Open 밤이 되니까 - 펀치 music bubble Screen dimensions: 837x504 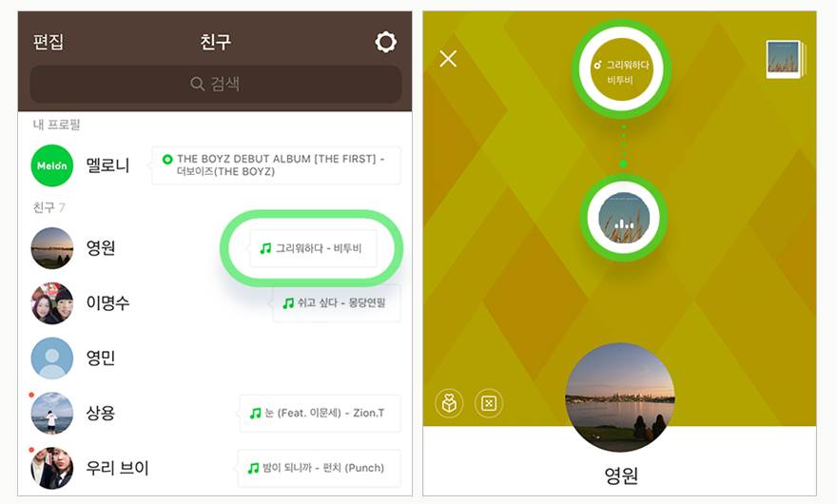tap(319, 468)
